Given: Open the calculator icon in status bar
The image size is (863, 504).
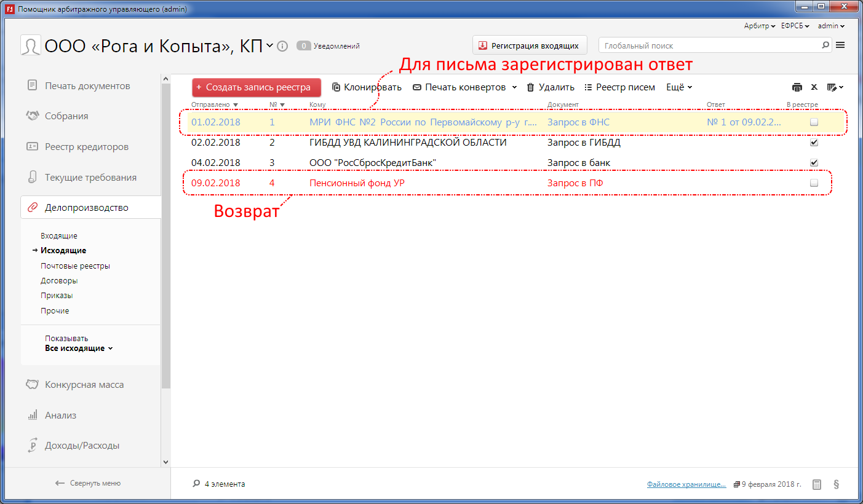Looking at the screenshot, I should pyautogui.click(x=817, y=484).
